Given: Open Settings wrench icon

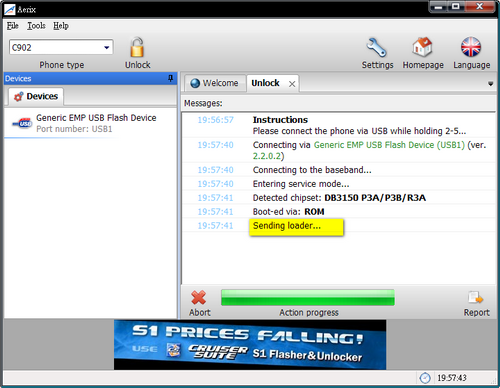Looking at the screenshot, I should coord(377,47).
